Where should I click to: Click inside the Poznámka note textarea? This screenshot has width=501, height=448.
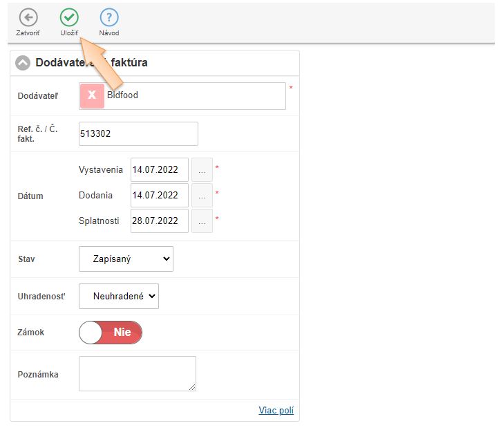(137, 373)
